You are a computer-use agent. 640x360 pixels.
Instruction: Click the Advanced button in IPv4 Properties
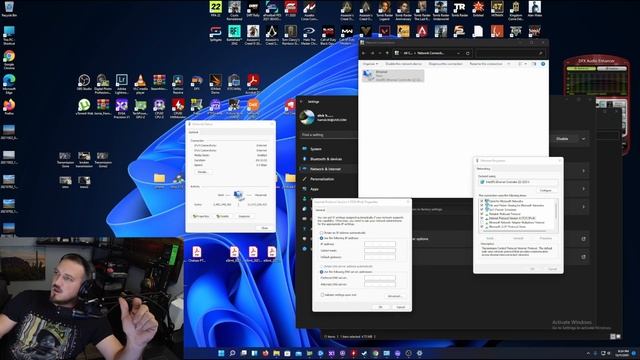point(394,296)
